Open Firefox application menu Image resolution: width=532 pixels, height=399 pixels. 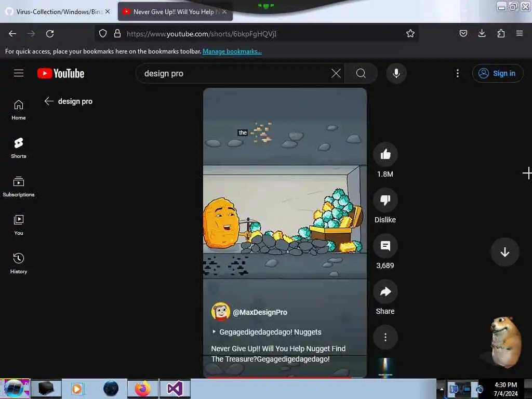[x=520, y=33]
